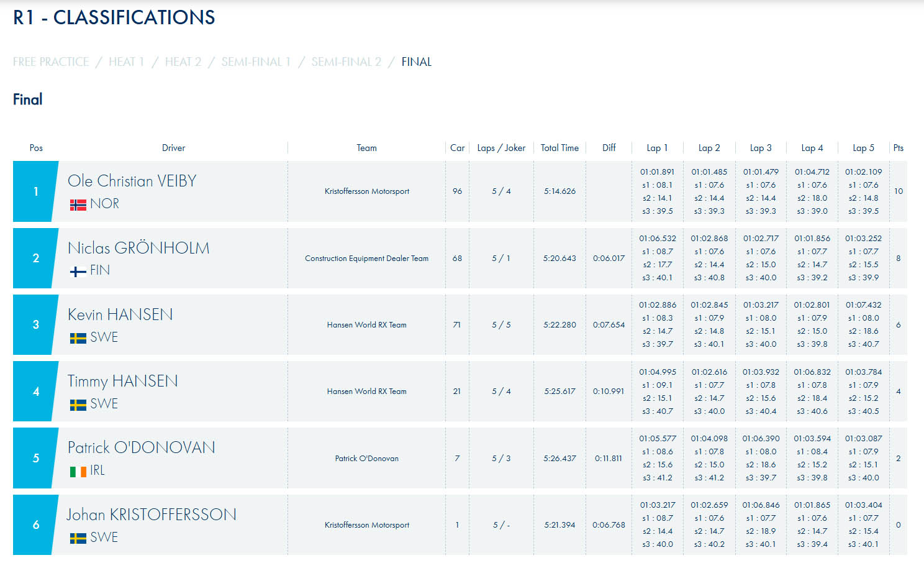Open Niclas Grönholm driver name
The height and width of the screenshot is (568, 924).
138,248
